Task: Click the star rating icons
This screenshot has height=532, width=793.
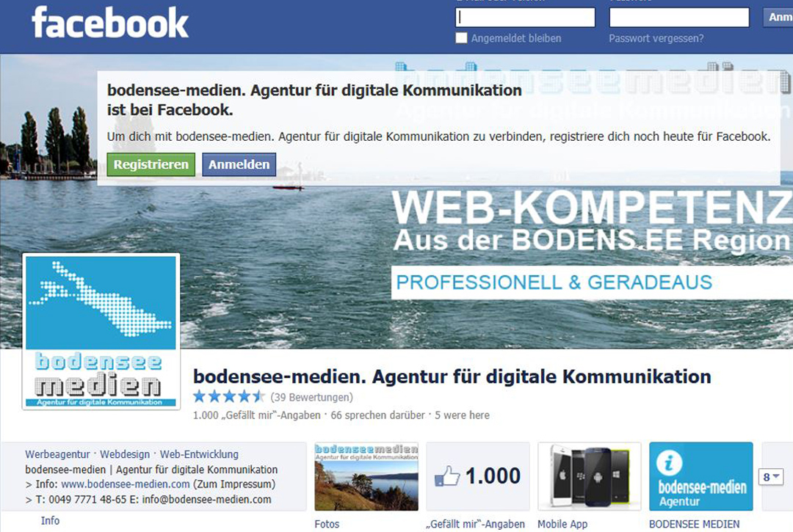Action: click(229, 396)
